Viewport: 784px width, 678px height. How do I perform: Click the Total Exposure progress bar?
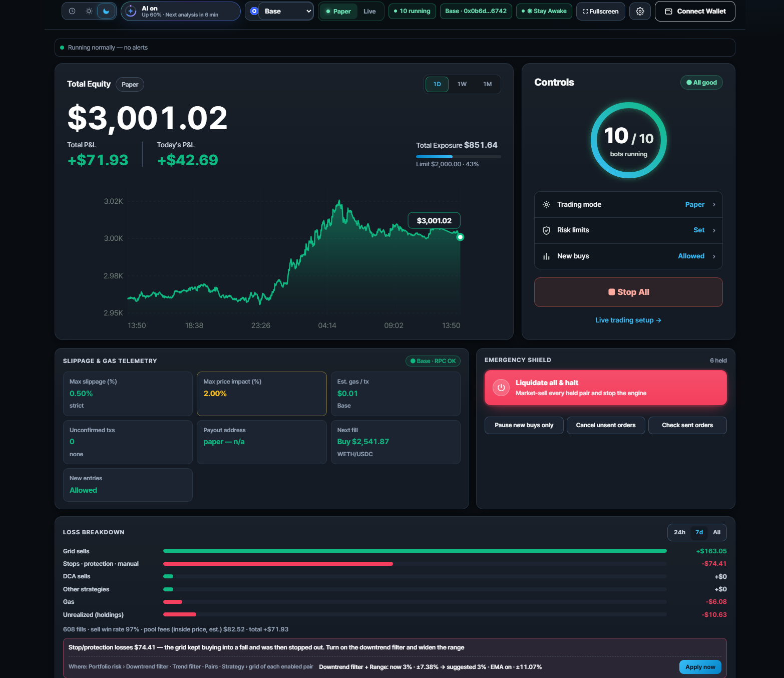[458, 157]
